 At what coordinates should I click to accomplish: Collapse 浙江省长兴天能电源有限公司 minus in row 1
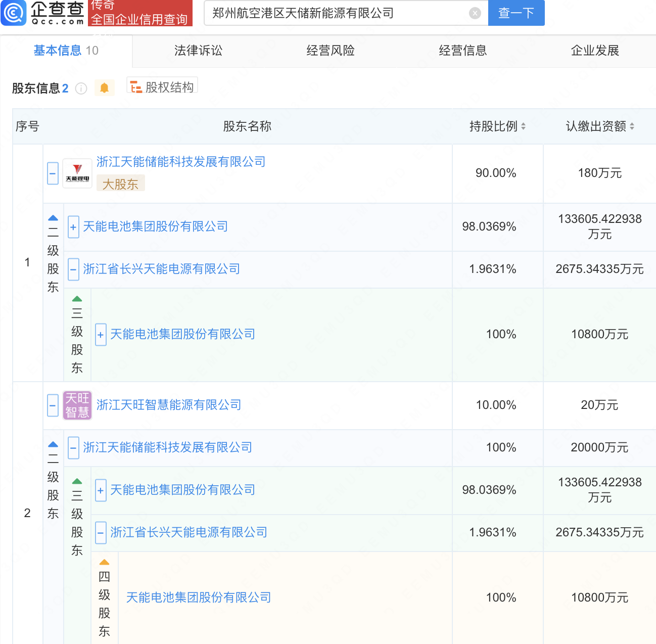pyautogui.click(x=73, y=269)
